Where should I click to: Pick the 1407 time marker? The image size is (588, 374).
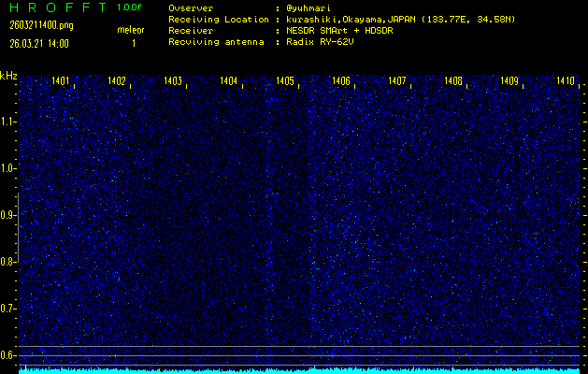click(x=397, y=81)
